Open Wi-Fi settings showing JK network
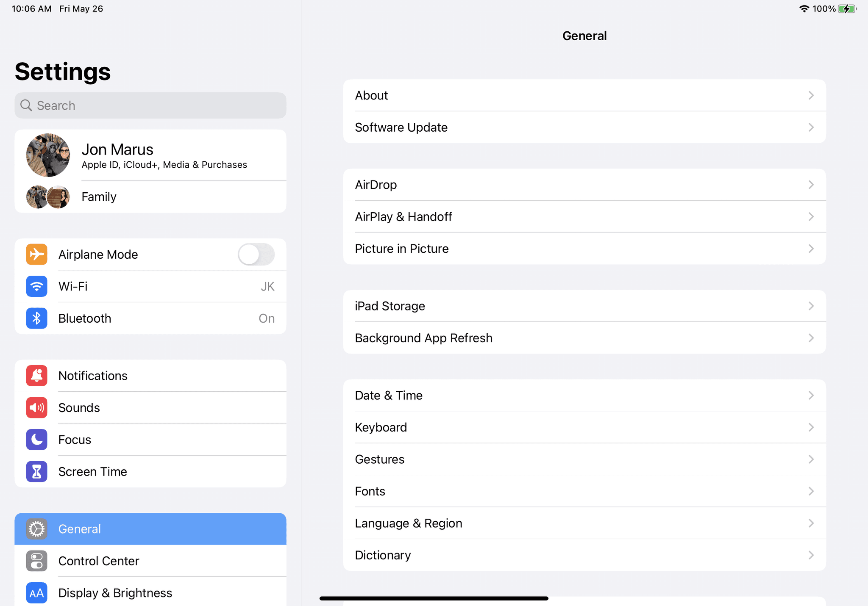Image resolution: width=868 pixels, height=606 pixels. [150, 286]
